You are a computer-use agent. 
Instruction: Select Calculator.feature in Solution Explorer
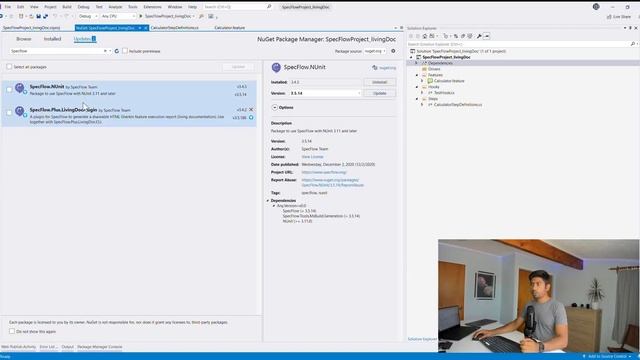[449, 81]
